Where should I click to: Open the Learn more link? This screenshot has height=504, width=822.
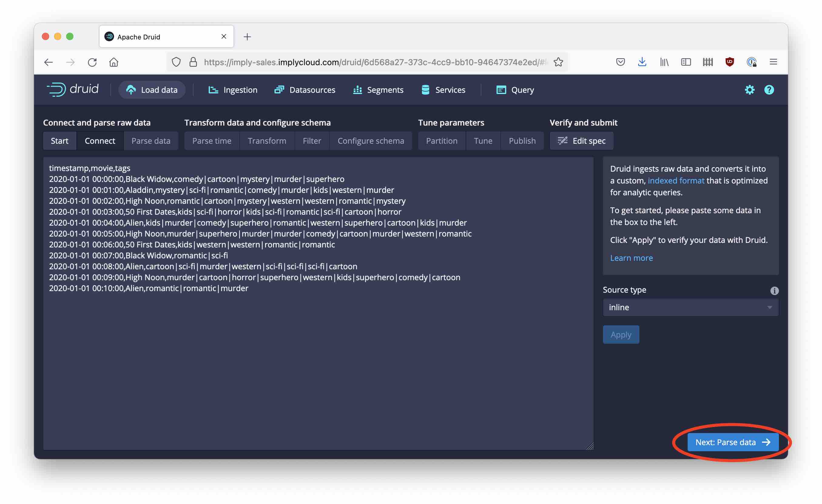(631, 258)
